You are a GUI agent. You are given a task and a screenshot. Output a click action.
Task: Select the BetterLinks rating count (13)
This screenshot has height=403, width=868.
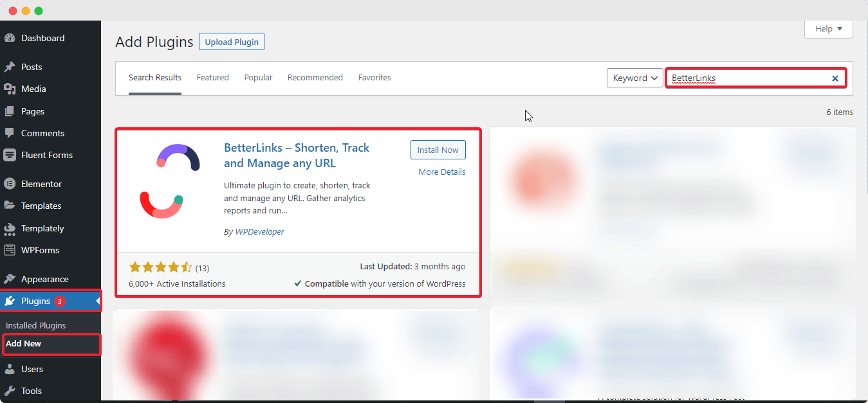202,268
